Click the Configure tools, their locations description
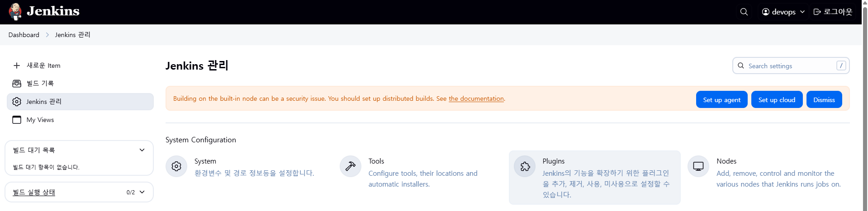This screenshot has height=211, width=868. [x=423, y=179]
